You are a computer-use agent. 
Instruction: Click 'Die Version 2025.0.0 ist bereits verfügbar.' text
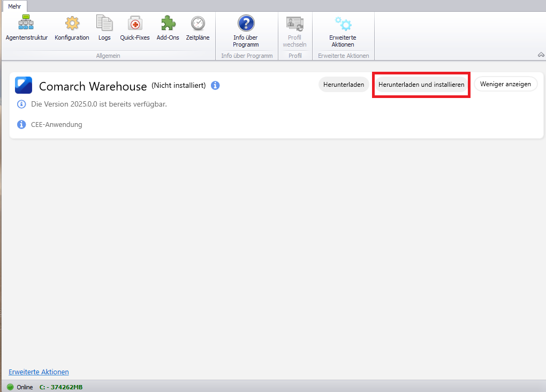pos(99,104)
